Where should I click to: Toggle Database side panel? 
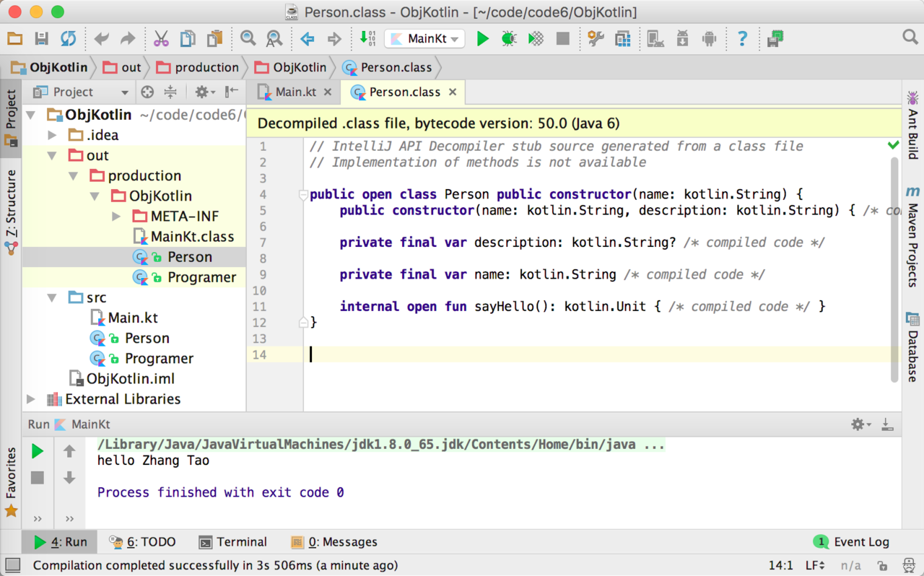pyautogui.click(x=913, y=347)
